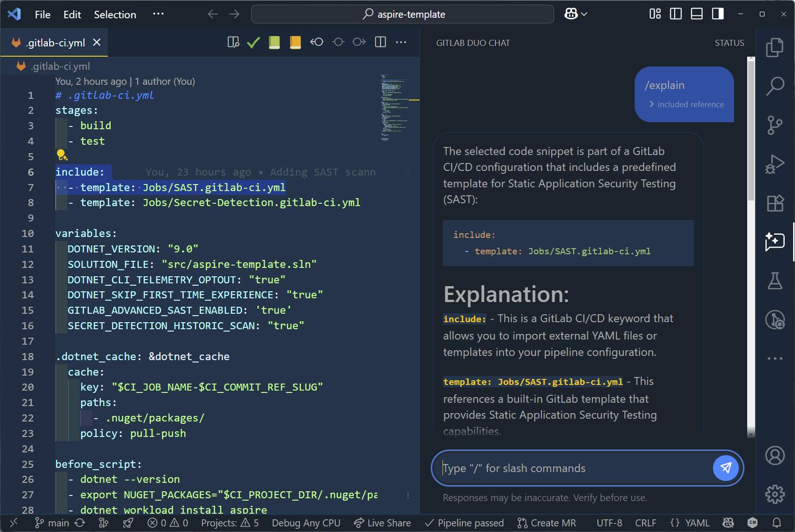The image size is (795, 532).
Task: Click Projects: 5 status item
Action: pos(230,523)
